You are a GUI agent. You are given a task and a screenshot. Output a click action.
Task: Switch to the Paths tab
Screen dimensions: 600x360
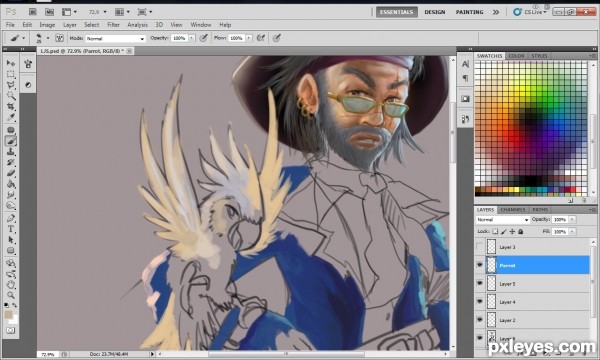click(x=540, y=210)
